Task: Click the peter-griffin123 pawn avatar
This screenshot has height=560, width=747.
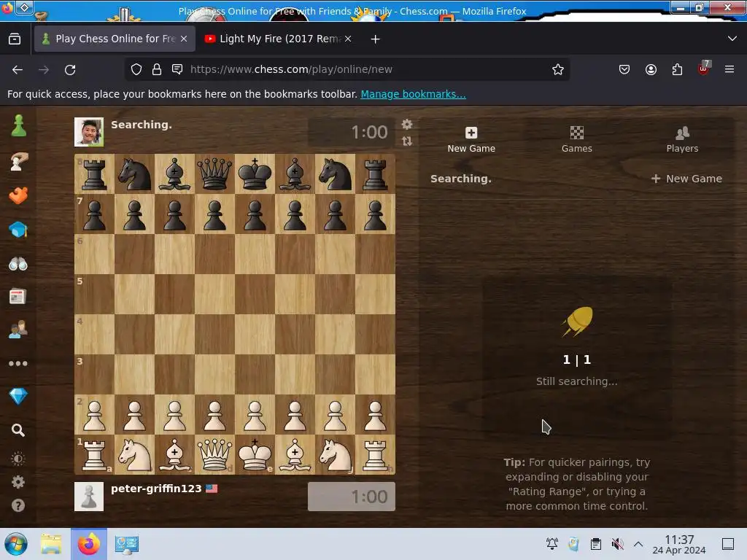Action: (89, 497)
